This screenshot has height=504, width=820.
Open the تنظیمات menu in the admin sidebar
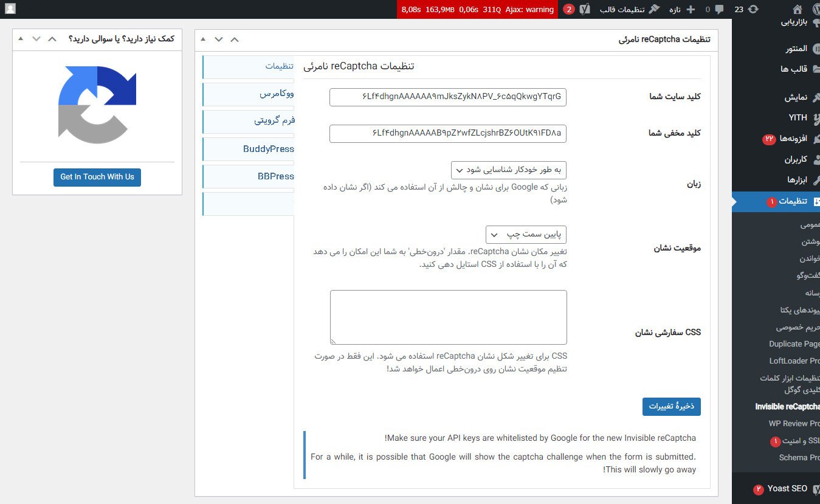[x=776, y=201]
